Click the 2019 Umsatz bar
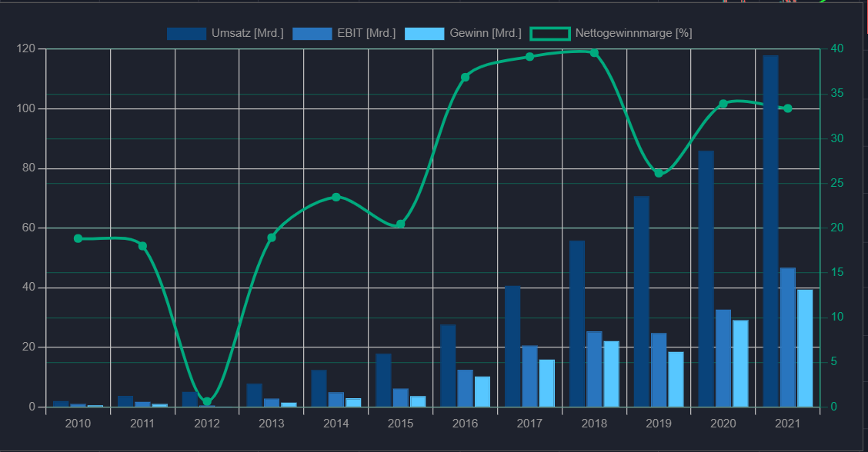Screen dimensions: 868x452 [x=642, y=301]
